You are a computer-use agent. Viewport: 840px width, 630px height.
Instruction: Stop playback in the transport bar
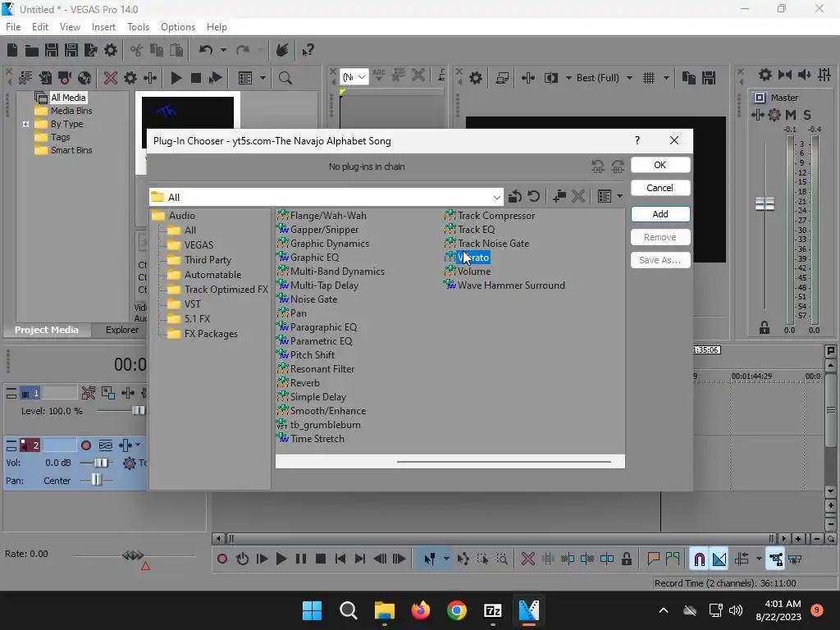coord(321,559)
